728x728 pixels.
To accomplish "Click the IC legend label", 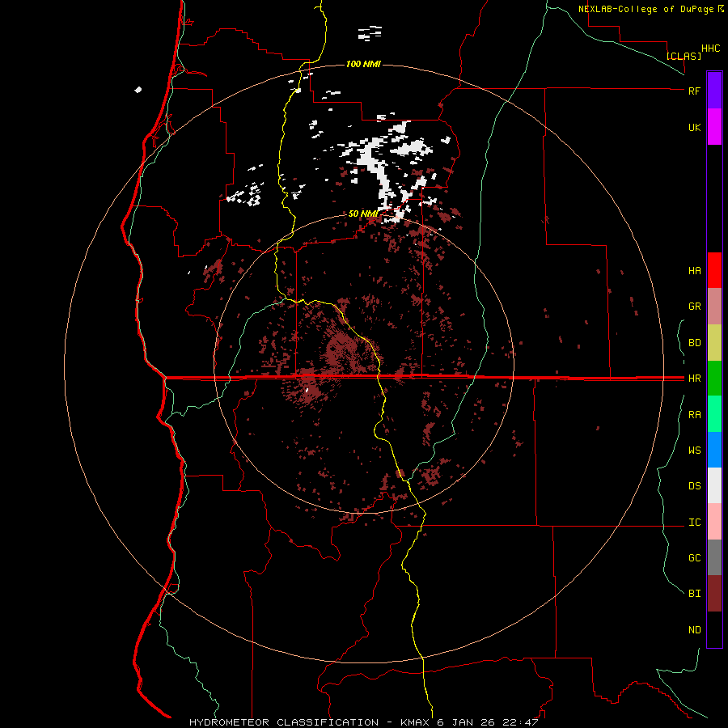I will pyautogui.click(x=694, y=523).
